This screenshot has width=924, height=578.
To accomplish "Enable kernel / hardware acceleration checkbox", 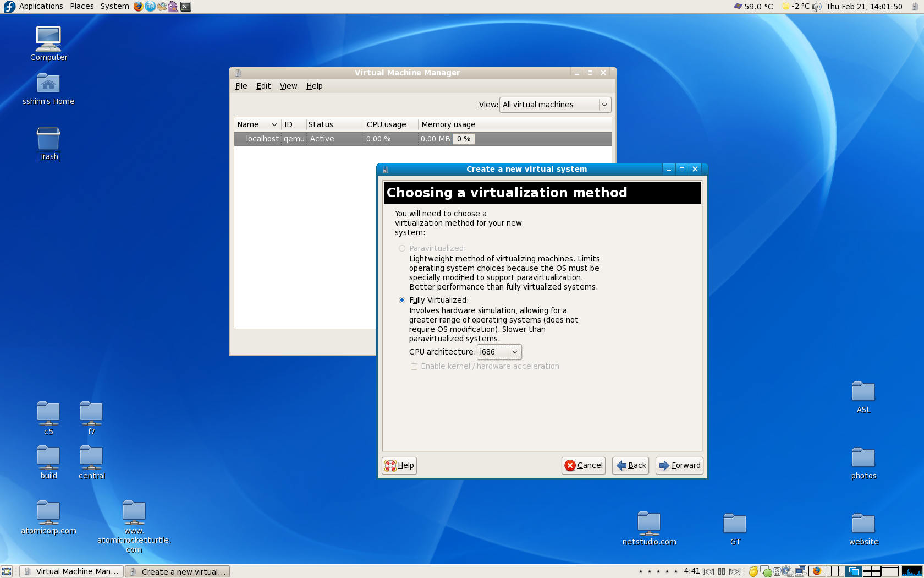I will point(414,367).
